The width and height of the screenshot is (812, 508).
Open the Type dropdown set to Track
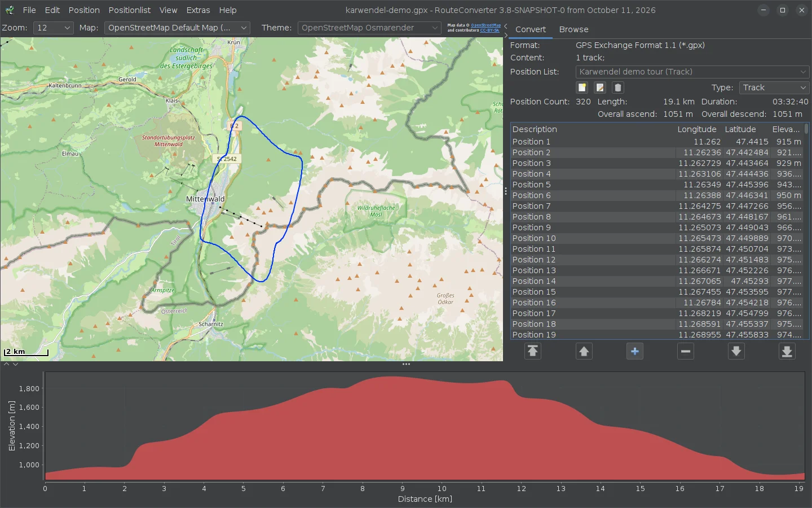pyautogui.click(x=774, y=87)
